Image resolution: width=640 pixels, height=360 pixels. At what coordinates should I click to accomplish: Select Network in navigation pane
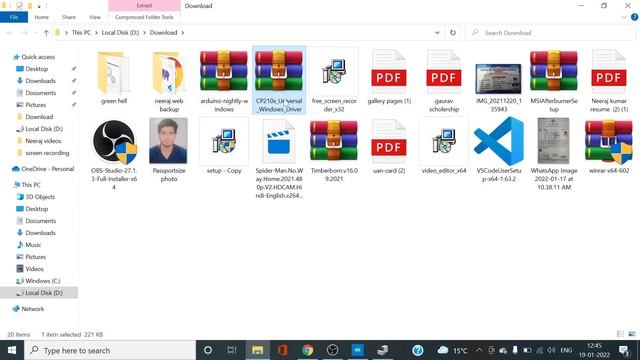point(33,309)
